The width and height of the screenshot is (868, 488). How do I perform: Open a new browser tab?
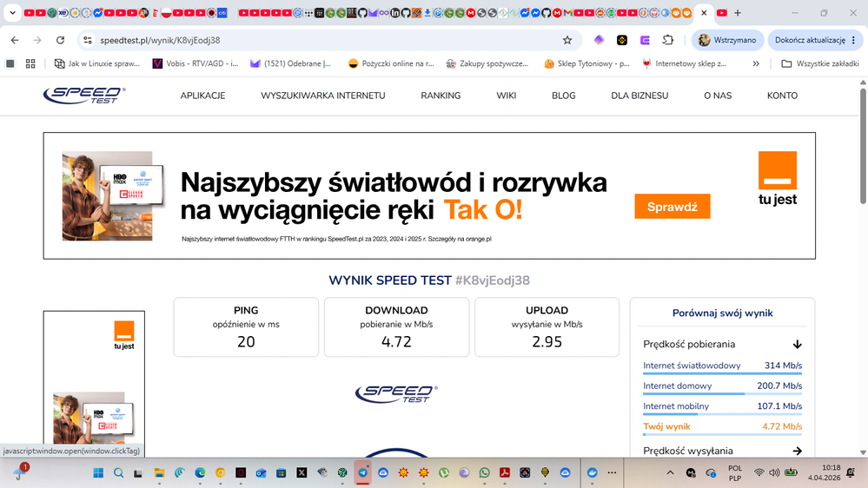[738, 13]
